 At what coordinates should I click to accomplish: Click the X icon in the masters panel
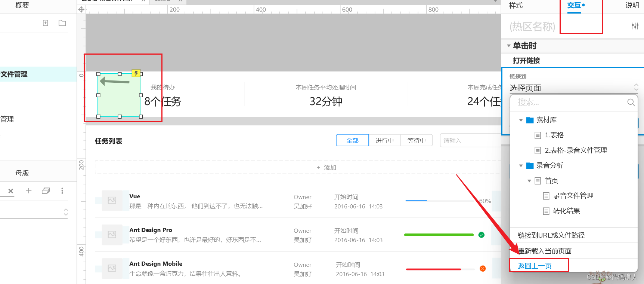point(11,191)
